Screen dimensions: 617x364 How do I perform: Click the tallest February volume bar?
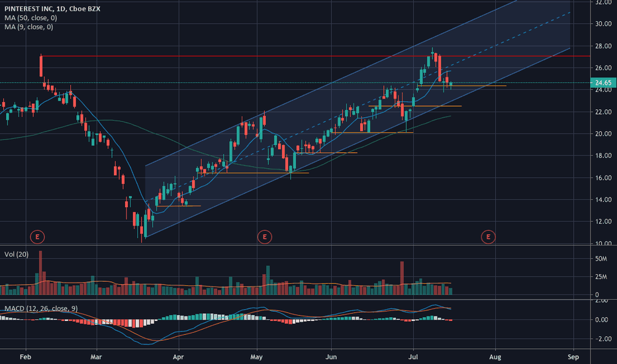[x=40, y=273]
